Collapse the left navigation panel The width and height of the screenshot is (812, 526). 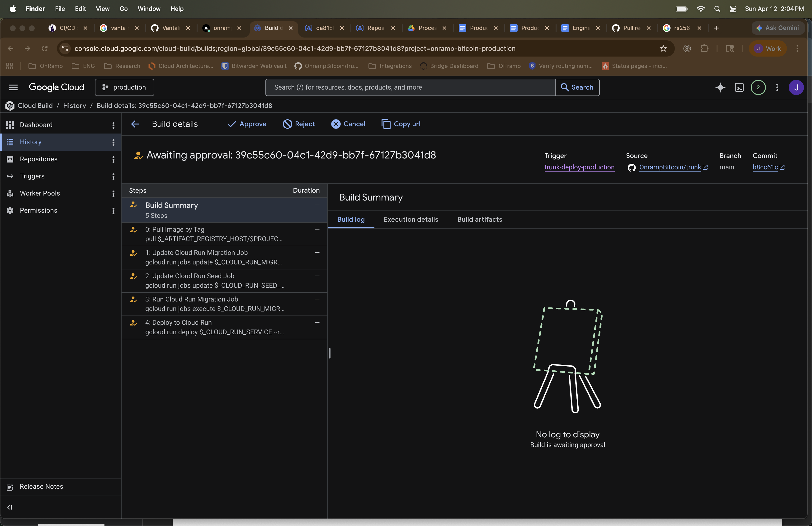tap(10, 507)
